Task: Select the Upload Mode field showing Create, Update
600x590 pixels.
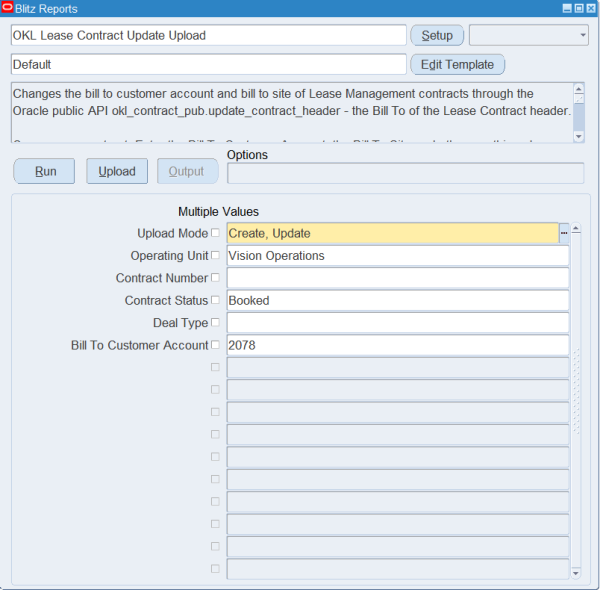Action: point(393,233)
